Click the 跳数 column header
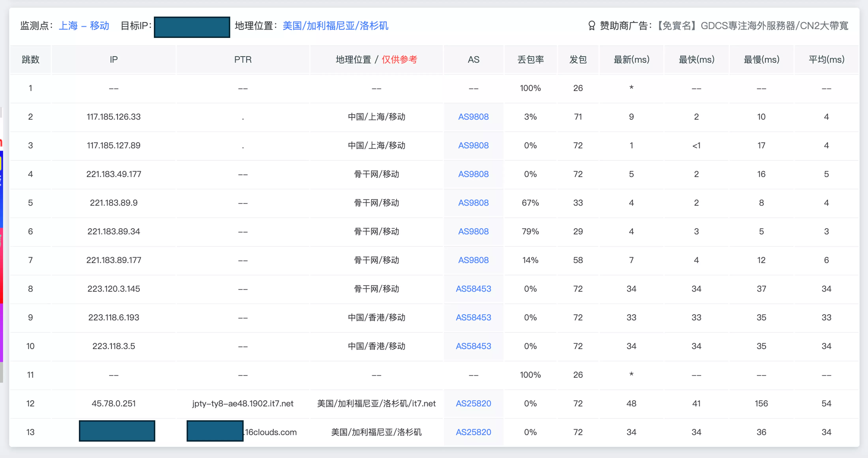 [30, 60]
